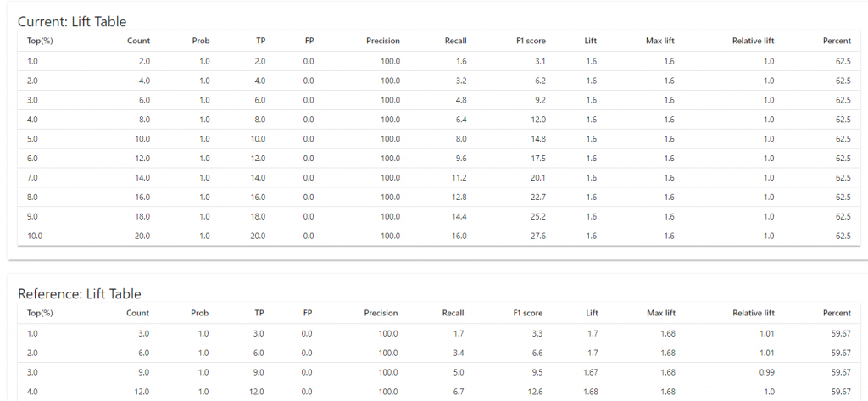Click Top(%) header in Current table

tap(41, 41)
